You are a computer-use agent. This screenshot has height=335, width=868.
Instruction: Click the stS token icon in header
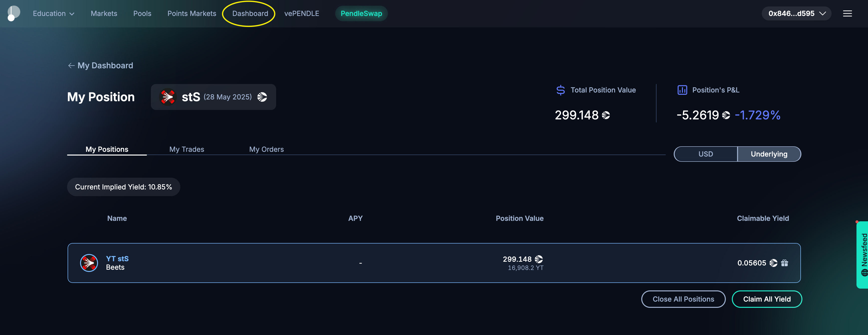[167, 97]
